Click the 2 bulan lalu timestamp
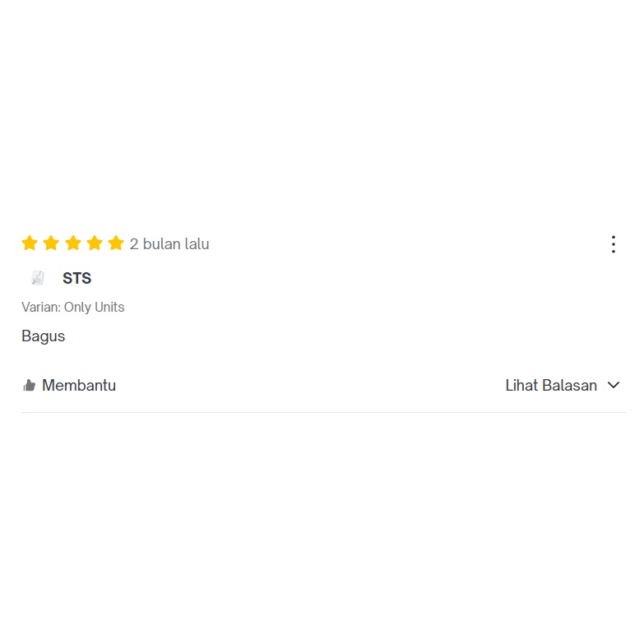This screenshot has height=644, width=644. (169, 244)
